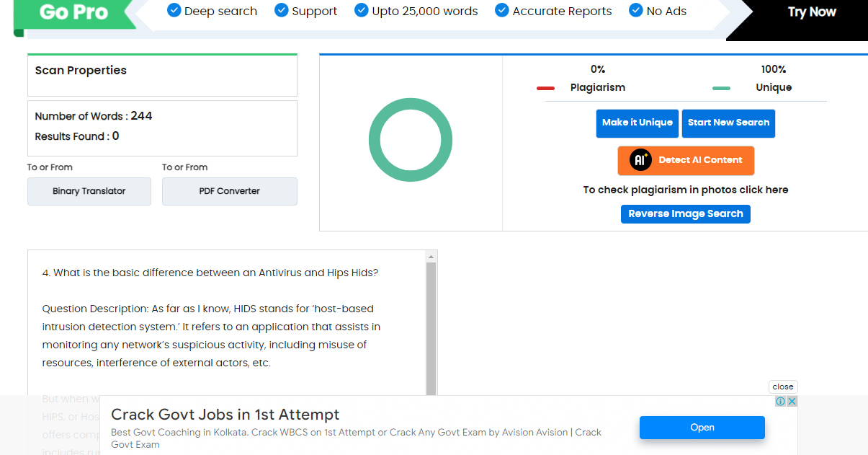Click the Open button in the ad

[702, 428]
